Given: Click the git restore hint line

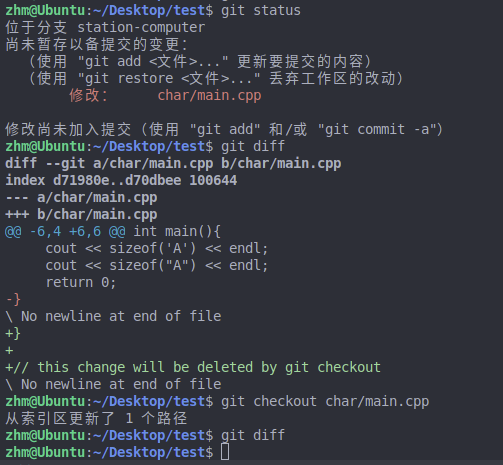Looking at the screenshot, I should coord(217,79).
